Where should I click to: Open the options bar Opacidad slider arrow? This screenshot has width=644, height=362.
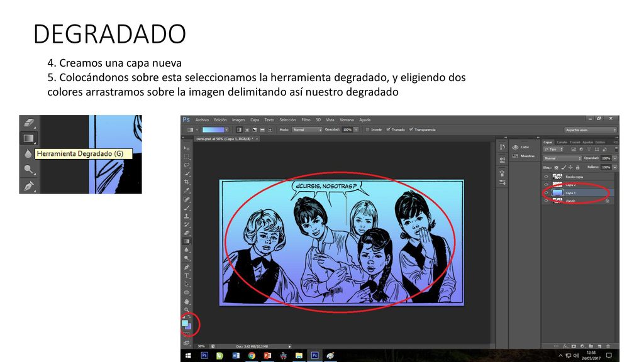tap(356, 129)
